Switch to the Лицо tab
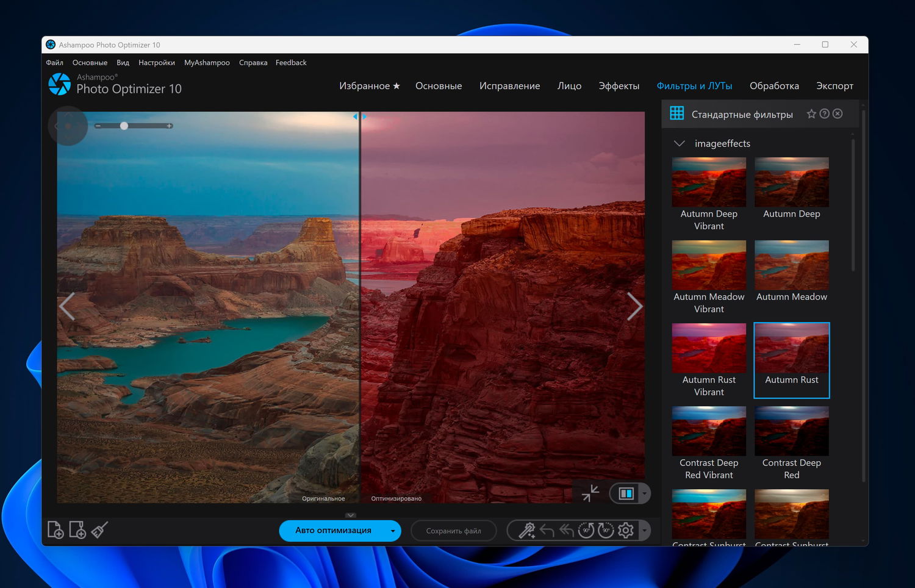This screenshot has height=588, width=915. [569, 86]
